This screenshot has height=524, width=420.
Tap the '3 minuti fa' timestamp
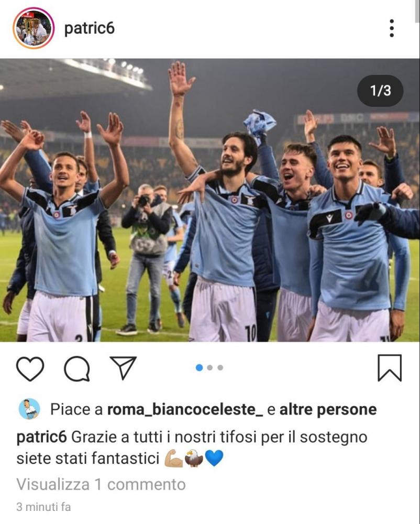[x=44, y=507]
